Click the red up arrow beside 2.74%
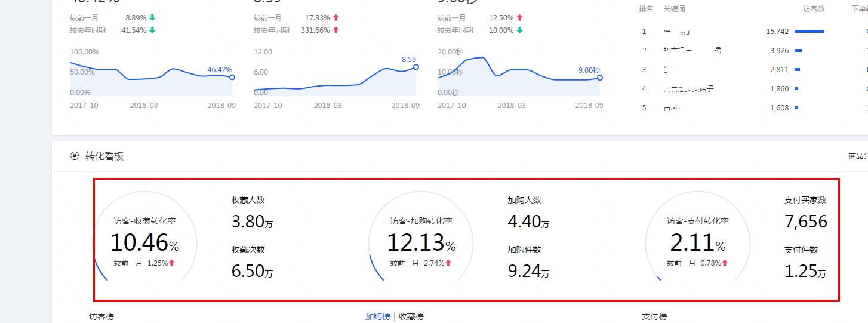The height and width of the screenshot is (323, 868). tap(448, 263)
